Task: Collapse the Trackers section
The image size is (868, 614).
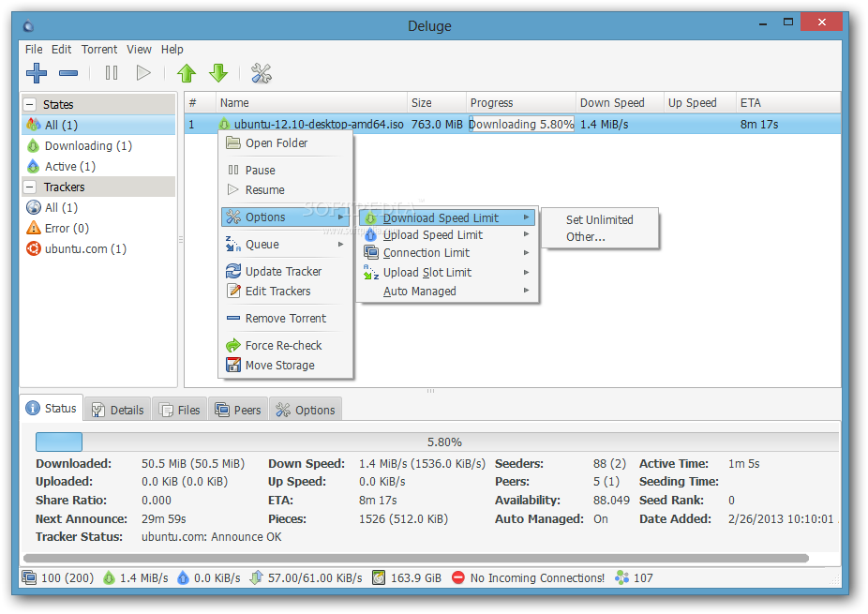Action: 31,187
